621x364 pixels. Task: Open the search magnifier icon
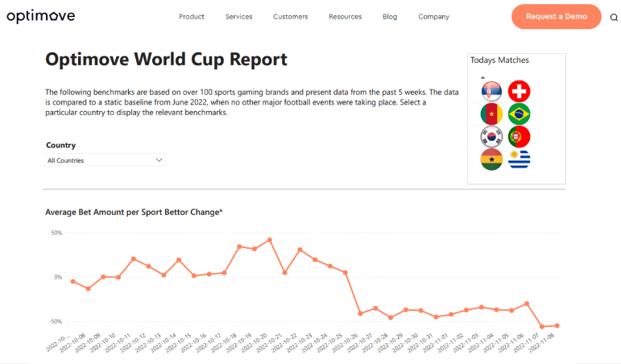click(614, 17)
